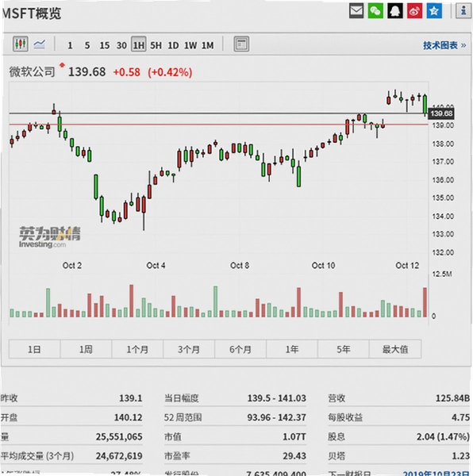Share to WeChat with green icon

pyautogui.click(x=375, y=11)
